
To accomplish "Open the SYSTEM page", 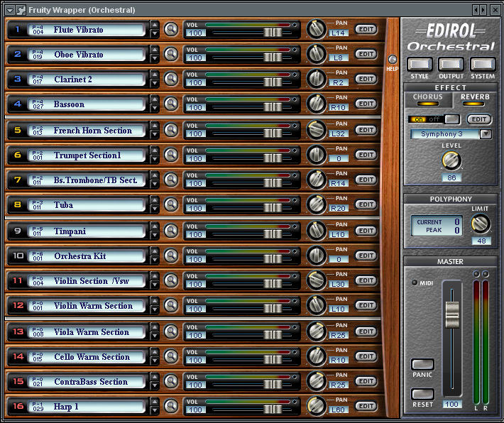I will (x=483, y=65).
